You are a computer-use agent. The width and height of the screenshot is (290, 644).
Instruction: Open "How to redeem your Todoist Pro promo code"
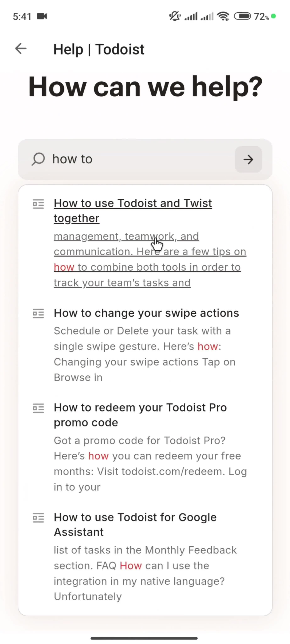pos(140,415)
